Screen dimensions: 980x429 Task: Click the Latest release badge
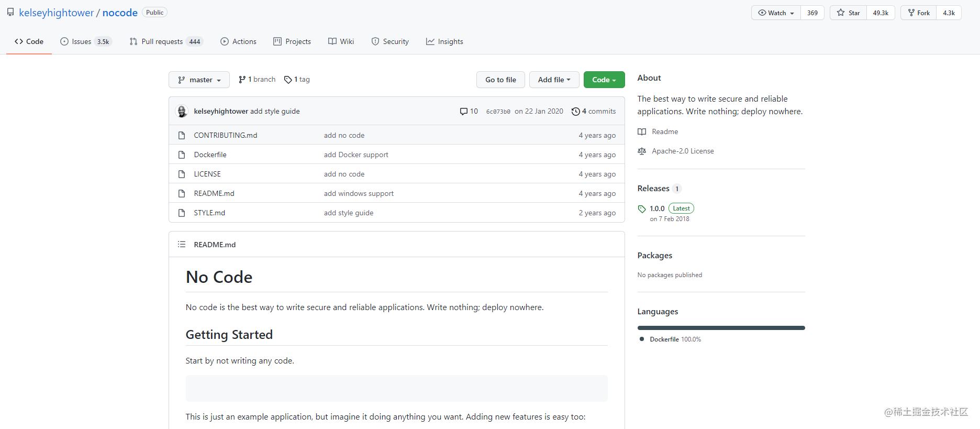tap(681, 208)
